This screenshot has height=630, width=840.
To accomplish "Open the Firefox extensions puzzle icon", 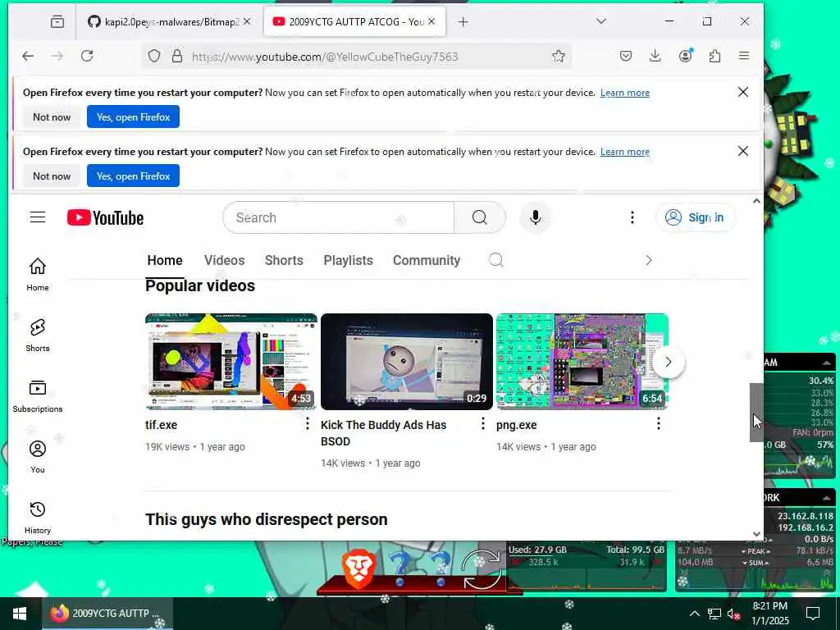I will (x=714, y=57).
